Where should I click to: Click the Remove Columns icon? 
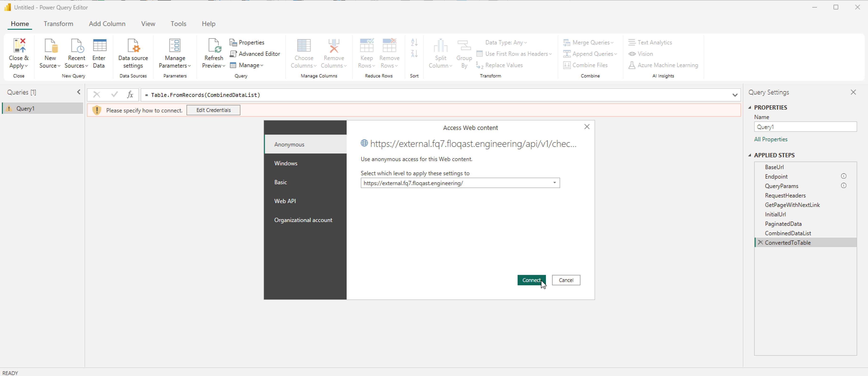pos(334,46)
